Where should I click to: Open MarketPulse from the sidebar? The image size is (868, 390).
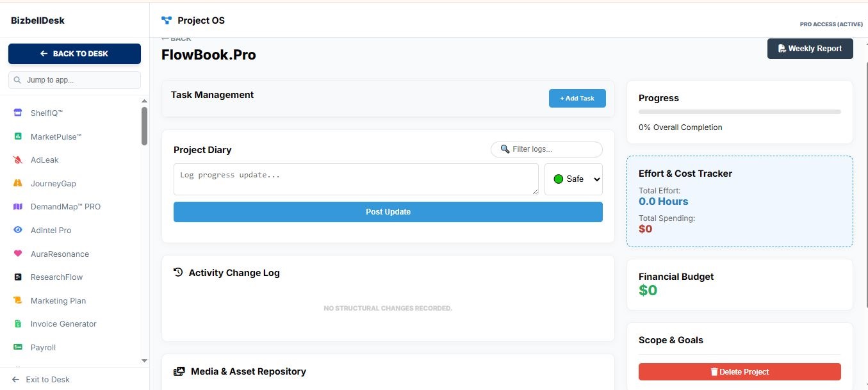click(x=55, y=136)
